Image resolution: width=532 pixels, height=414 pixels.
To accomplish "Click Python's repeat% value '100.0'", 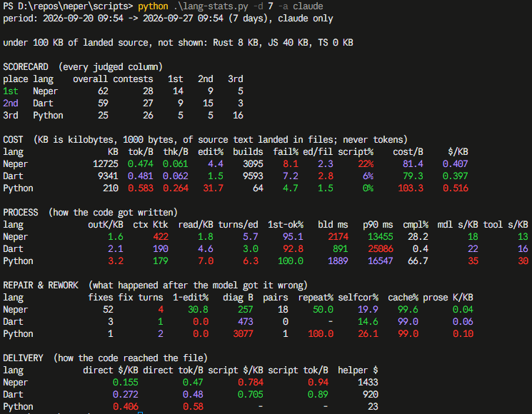I will (x=321, y=334).
